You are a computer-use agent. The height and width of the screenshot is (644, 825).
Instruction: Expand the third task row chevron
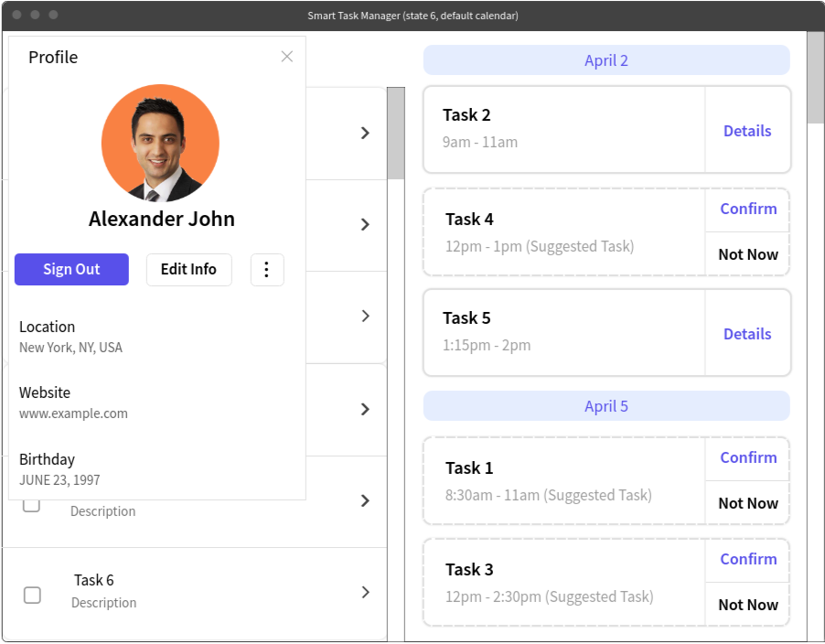(365, 316)
